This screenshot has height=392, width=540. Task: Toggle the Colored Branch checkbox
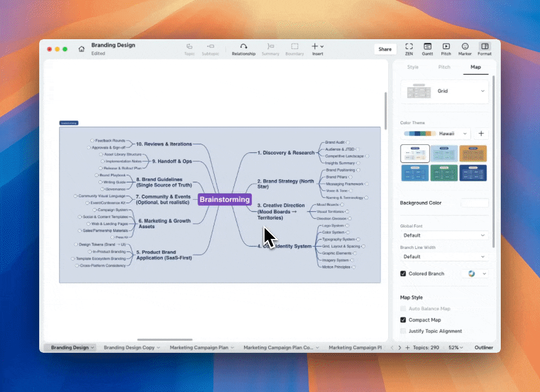403,273
